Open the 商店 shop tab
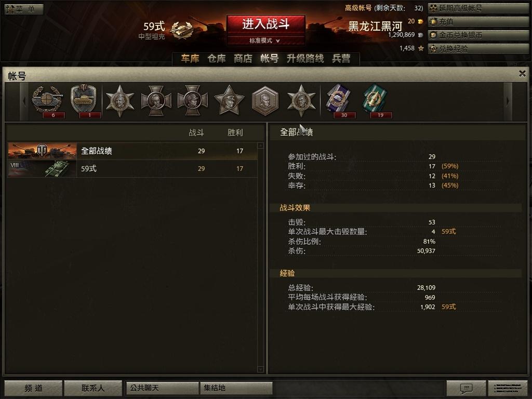 pos(243,59)
